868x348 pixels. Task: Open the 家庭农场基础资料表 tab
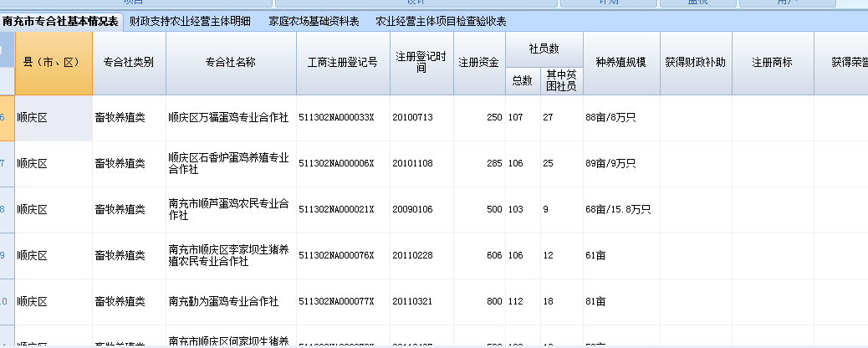tap(314, 22)
